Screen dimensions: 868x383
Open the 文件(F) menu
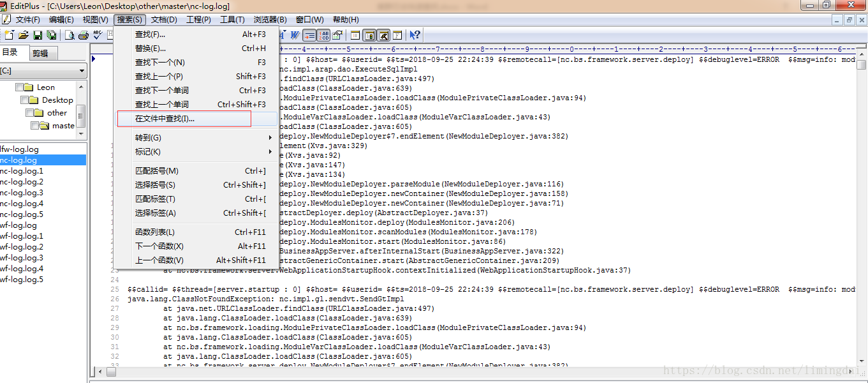(27, 20)
